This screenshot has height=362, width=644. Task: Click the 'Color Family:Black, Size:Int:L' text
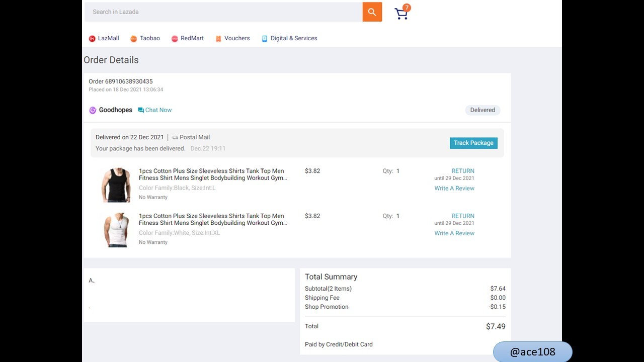(x=177, y=188)
